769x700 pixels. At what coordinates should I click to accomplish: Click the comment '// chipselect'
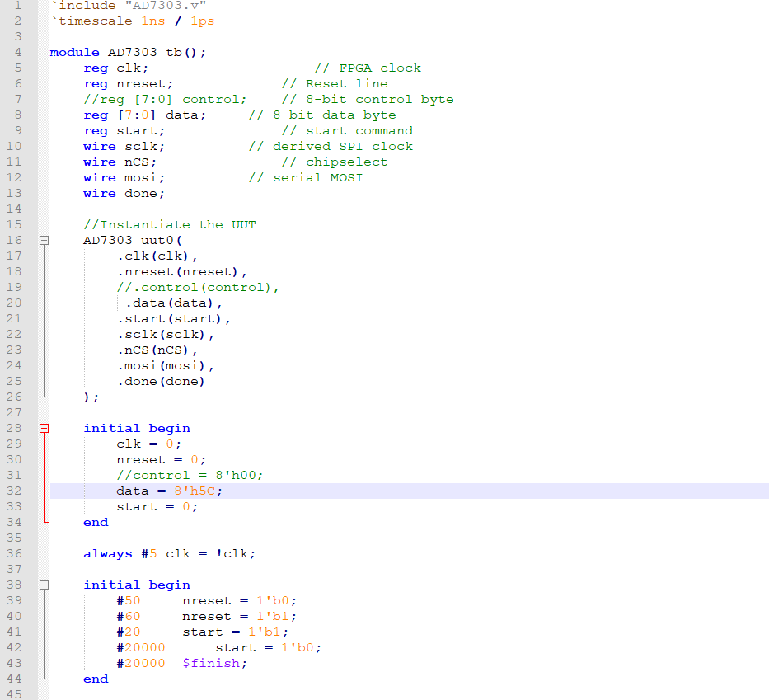pos(335,162)
